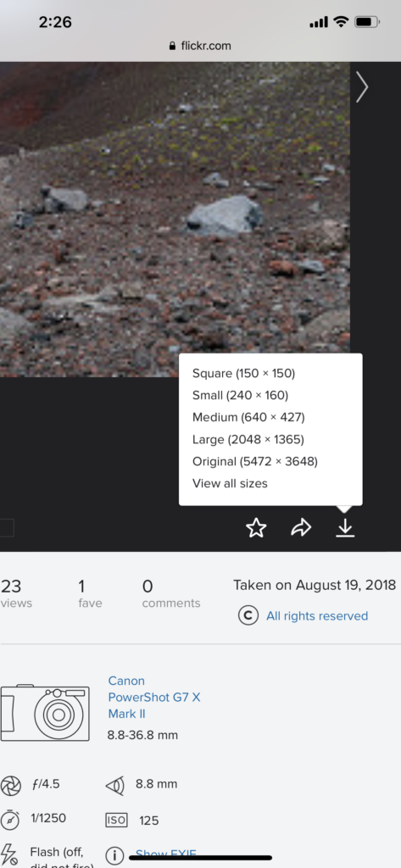
Task: Tap the flickr.com address bar
Action: click(200, 46)
